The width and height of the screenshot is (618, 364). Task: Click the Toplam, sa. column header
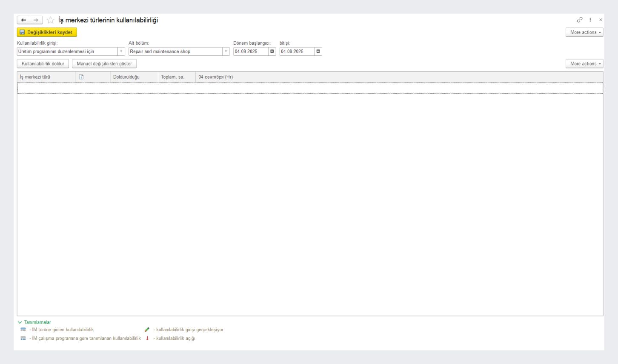(x=172, y=77)
